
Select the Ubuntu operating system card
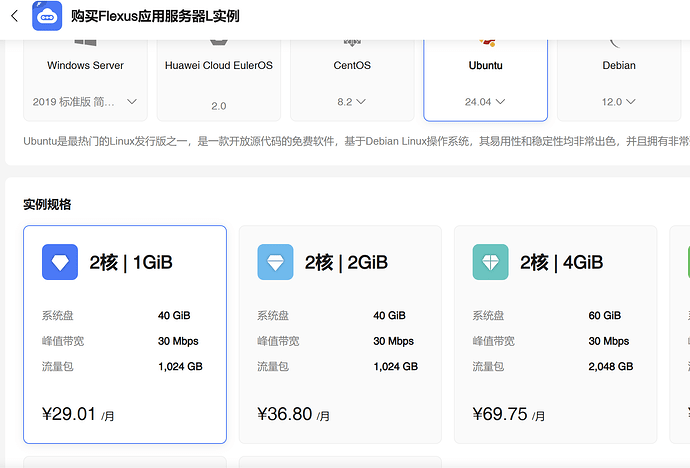[x=485, y=75]
